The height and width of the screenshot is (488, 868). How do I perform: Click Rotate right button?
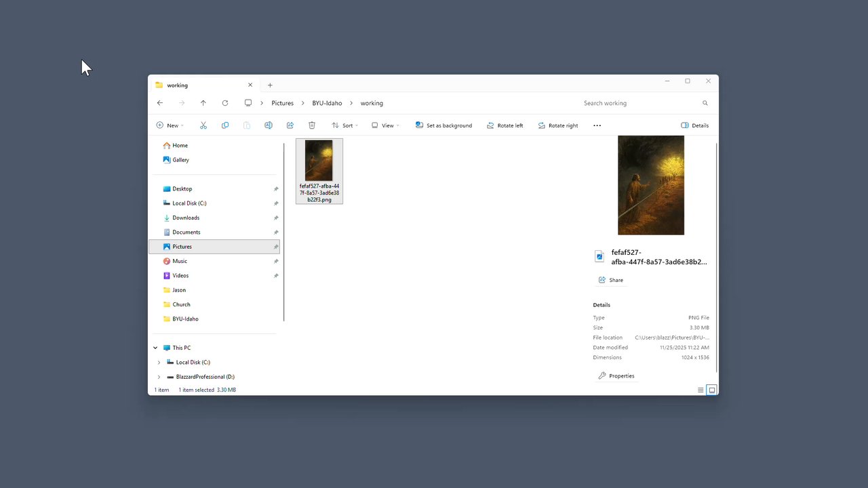(558, 125)
